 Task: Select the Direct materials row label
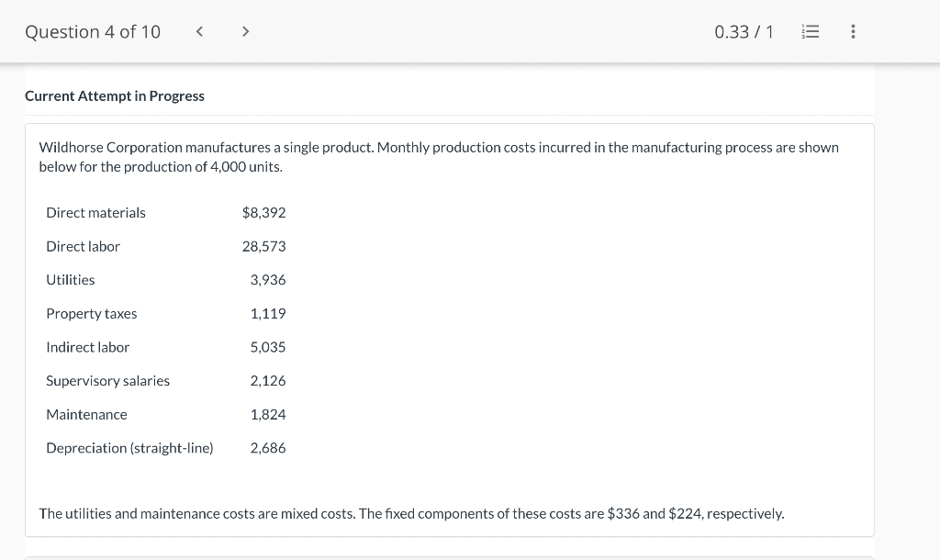pos(95,213)
